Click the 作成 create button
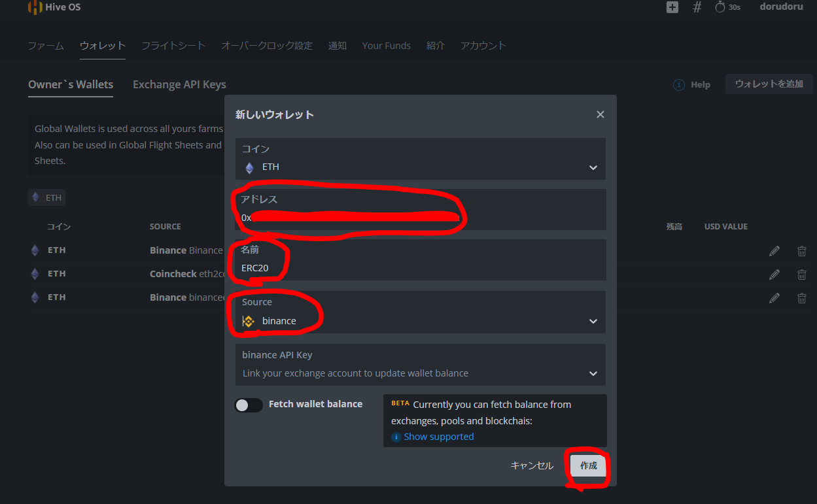This screenshot has width=817, height=504. (x=588, y=465)
